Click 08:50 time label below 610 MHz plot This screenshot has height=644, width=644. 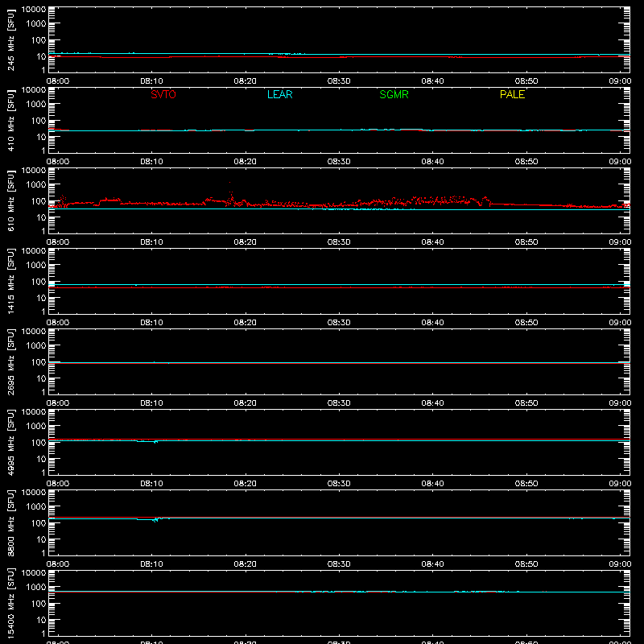click(x=526, y=242)
